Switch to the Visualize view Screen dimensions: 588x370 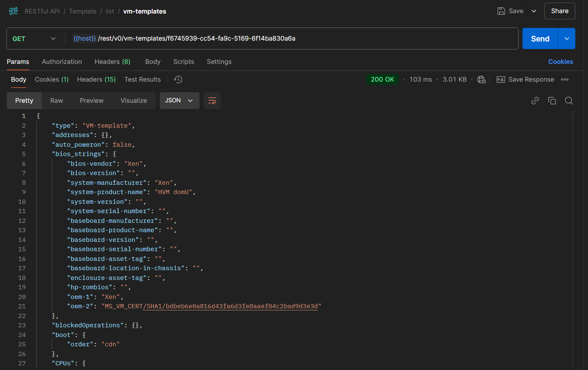click(x=134, y=101)
